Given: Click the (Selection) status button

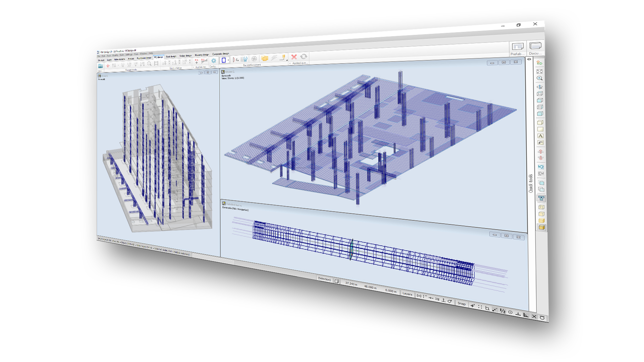Looking at the screenshot, I should pyautogui.click(x=324, y=279).
